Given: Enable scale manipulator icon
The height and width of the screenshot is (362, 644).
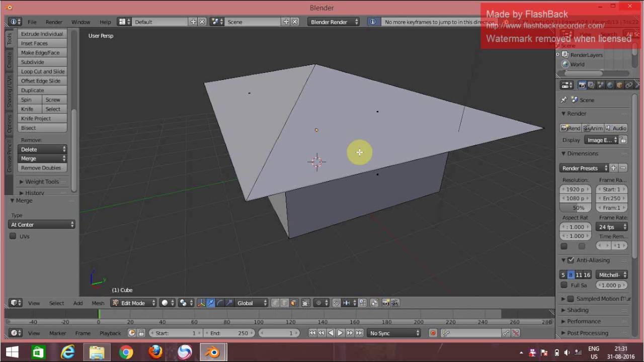Looking at the screenshot, I should 229,303.
